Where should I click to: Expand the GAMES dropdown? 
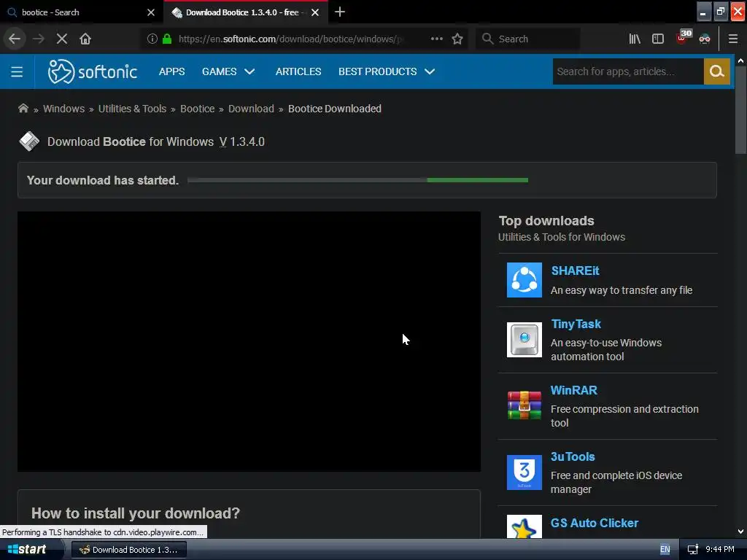(x=228, y=71)
